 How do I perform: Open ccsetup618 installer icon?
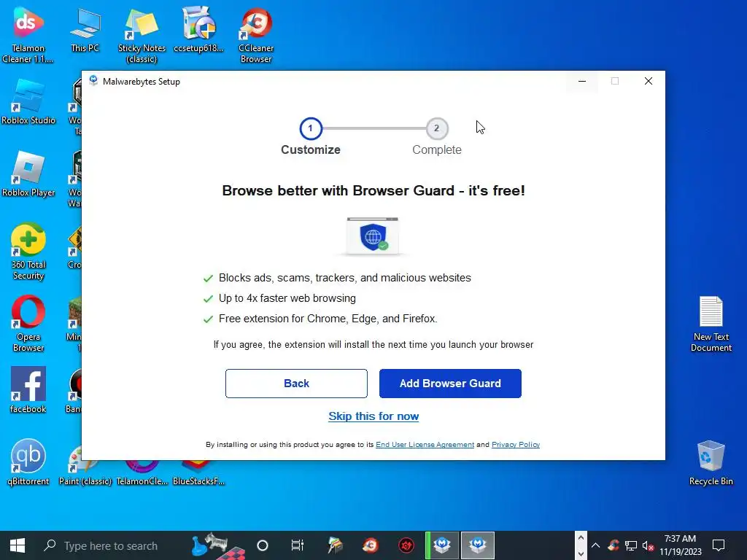[198, 29]
